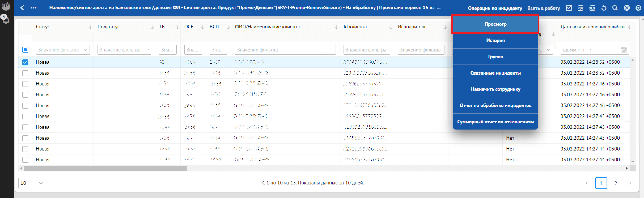644x198 pixels.
Task: Click the three-dots breadcrumb icon
Action: pyautogui.click(x=33, y=8)
